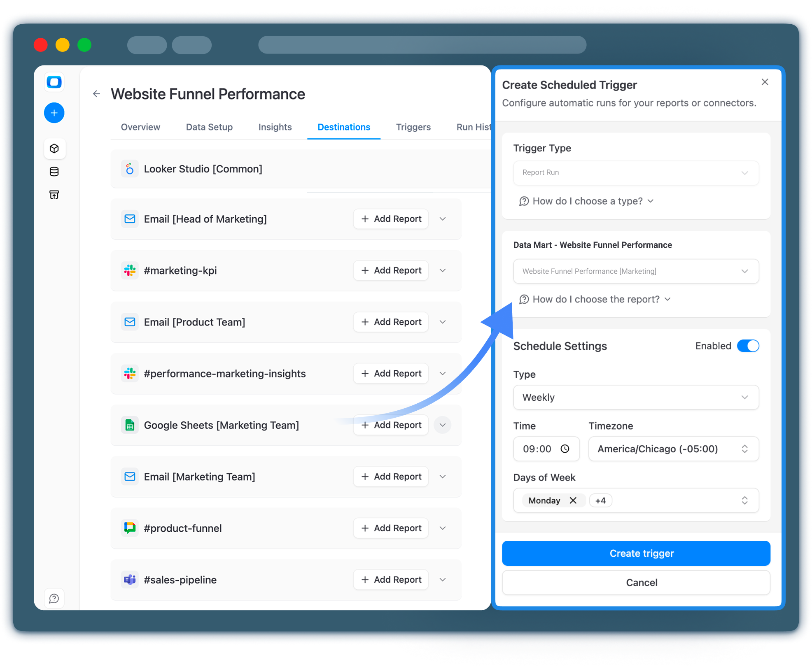Click Add Report for #marketing-kpi

391,270
